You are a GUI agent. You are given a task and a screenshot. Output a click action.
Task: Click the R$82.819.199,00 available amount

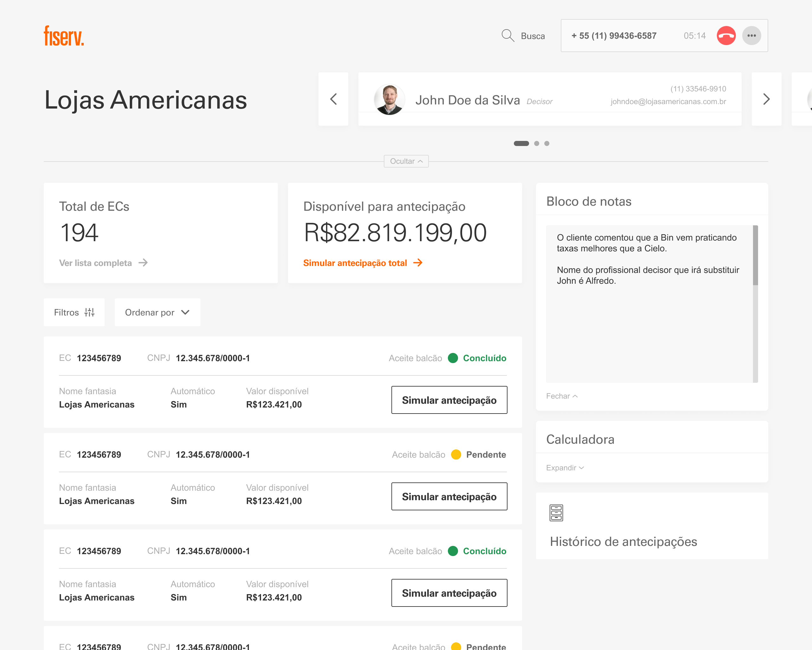395,233
